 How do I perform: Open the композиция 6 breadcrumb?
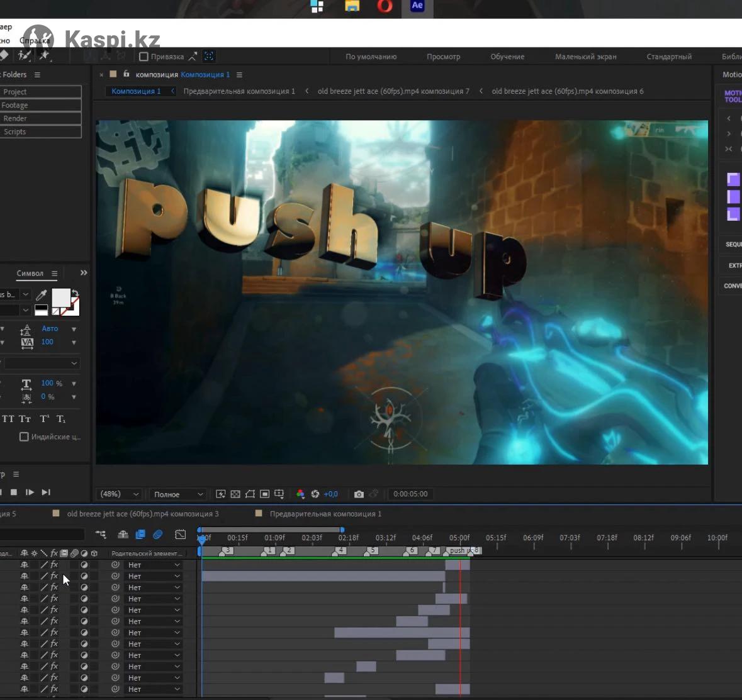coord(568,91)
